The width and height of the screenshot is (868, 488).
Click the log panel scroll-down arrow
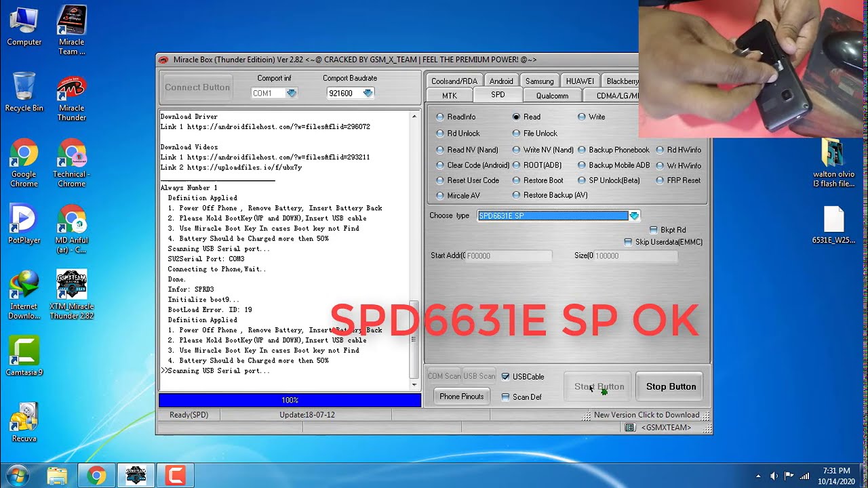pos(414,385)
